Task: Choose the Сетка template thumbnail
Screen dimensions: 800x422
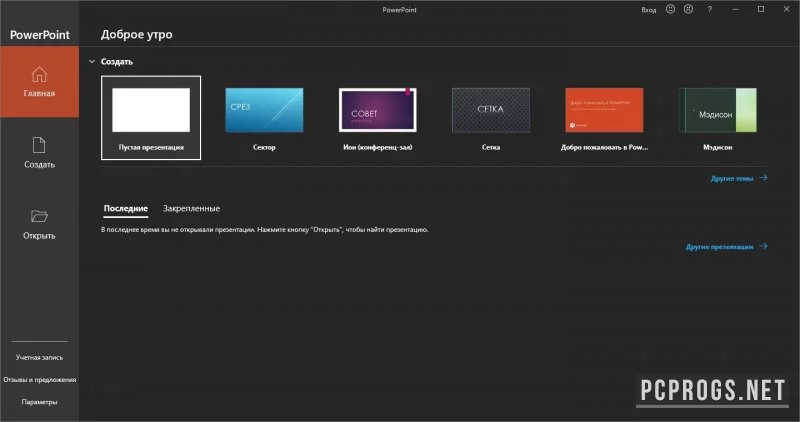Action: point(491,110)
